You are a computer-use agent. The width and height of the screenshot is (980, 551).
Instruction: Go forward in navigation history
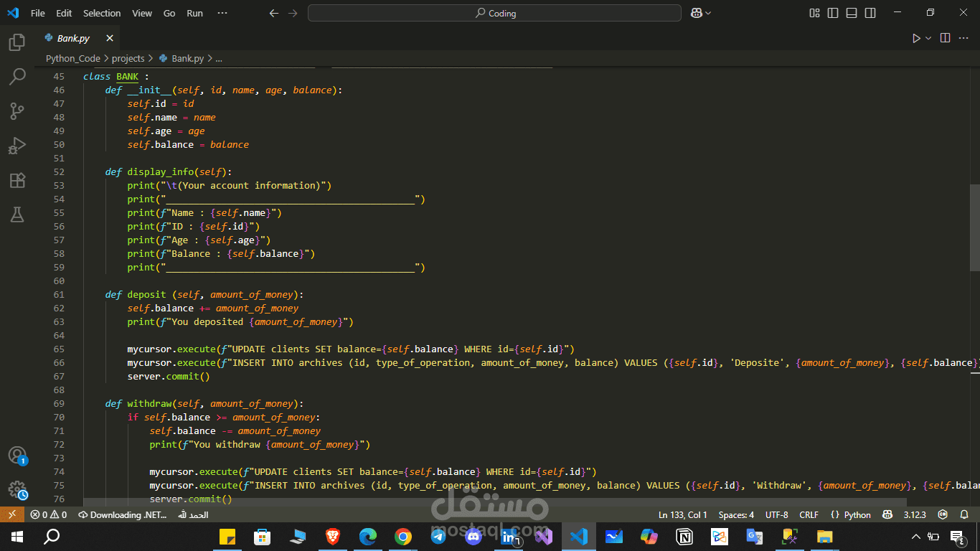coord(292,13)
